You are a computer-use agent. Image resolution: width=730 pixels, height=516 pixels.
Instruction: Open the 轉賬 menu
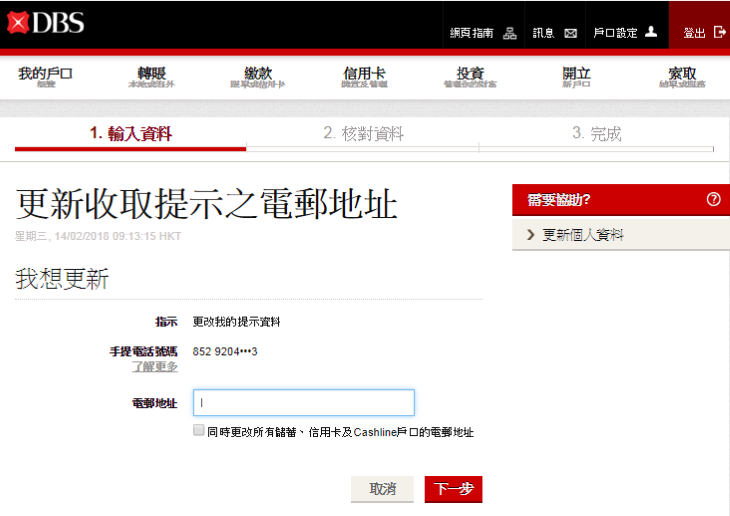(151, 77)
